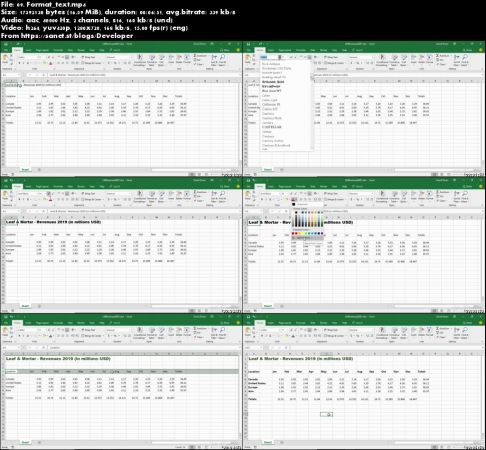Pick the Castellar font from the font list
Viewport: 486px width, 450px height.
272,127
